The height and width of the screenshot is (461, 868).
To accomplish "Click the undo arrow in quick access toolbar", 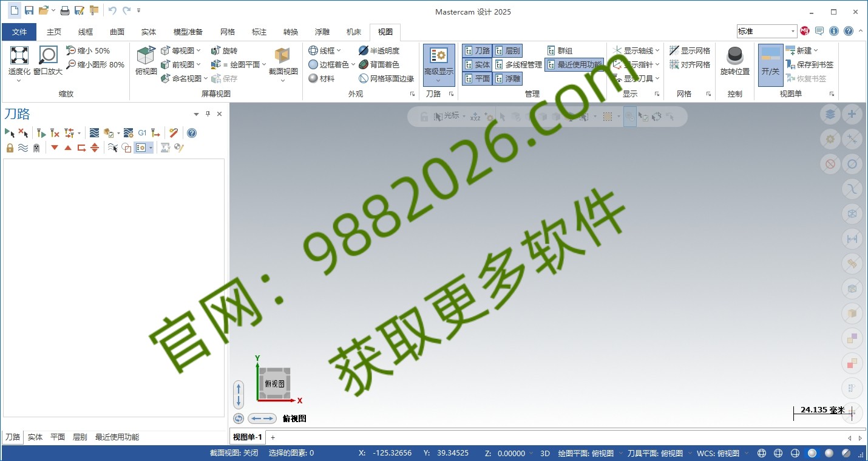I will coord(112,10).
